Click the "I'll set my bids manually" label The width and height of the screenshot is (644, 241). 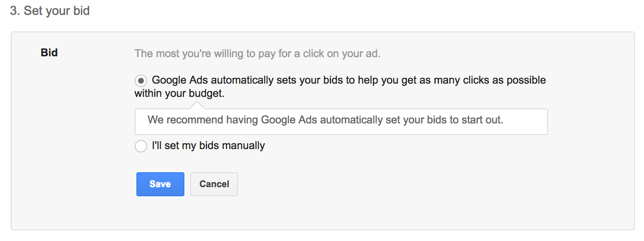pos(208,146)
